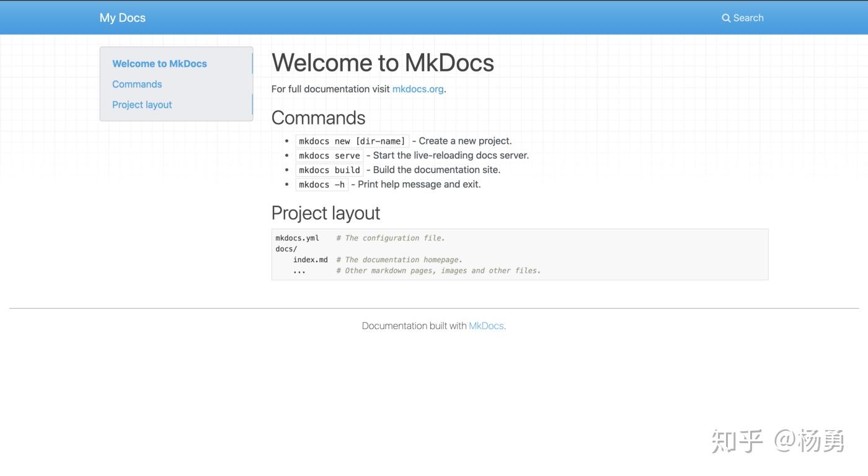The image size is (868, 476).
Task: Click the Commands section heading
Action: coord(318,118)
